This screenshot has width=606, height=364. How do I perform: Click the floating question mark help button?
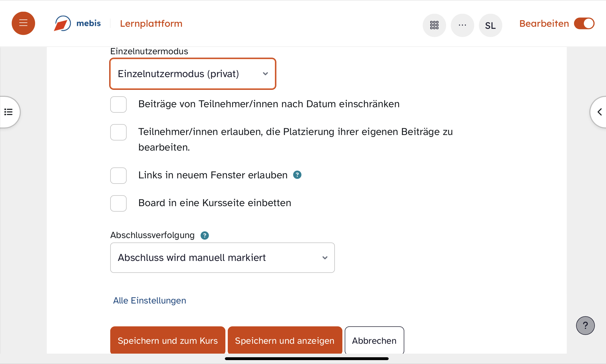tap(585, 325)
